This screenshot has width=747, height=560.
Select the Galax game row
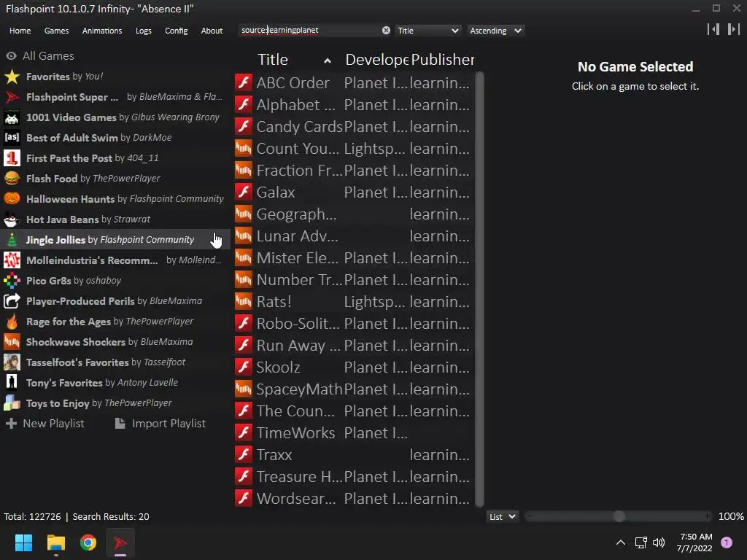[x=354, y=192]
